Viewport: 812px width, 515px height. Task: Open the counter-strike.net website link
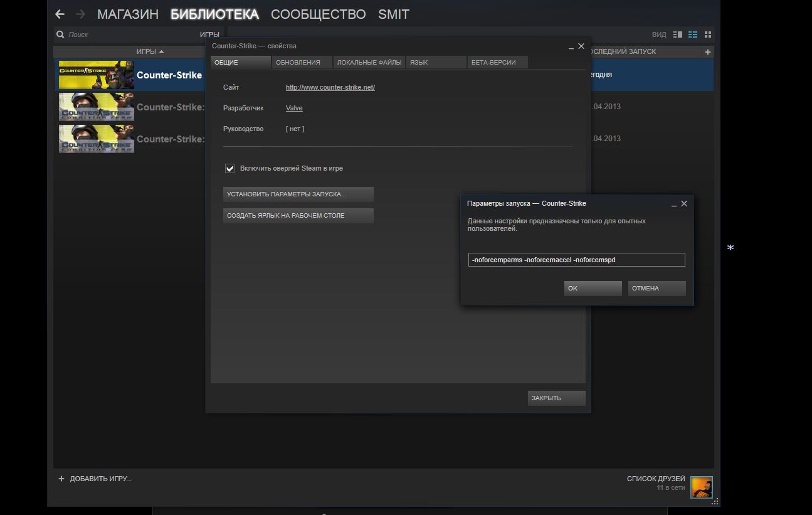click(x=330, y=87)
